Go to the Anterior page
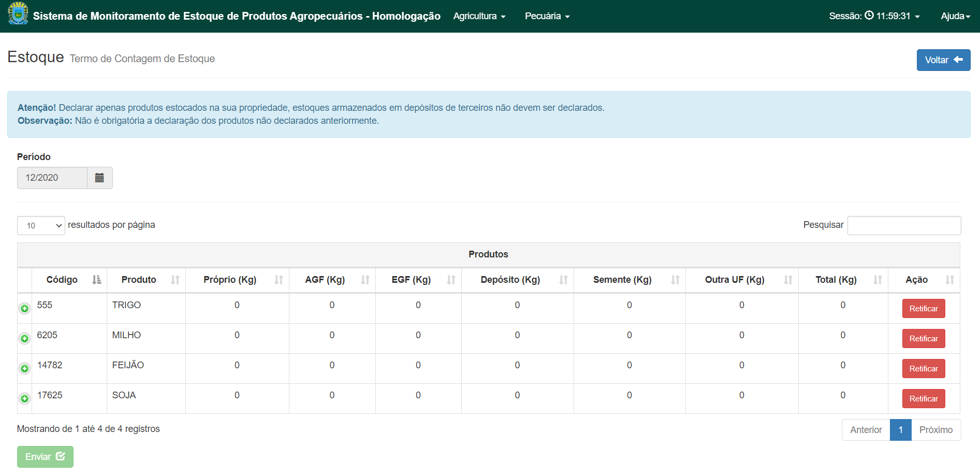 point(866,430)
